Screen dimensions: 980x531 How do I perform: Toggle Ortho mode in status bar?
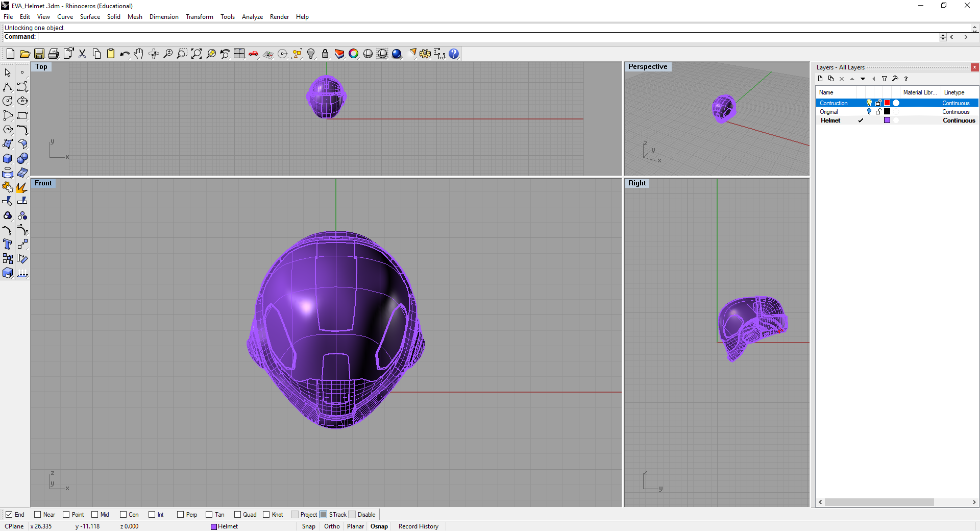[x=332, y=526]
